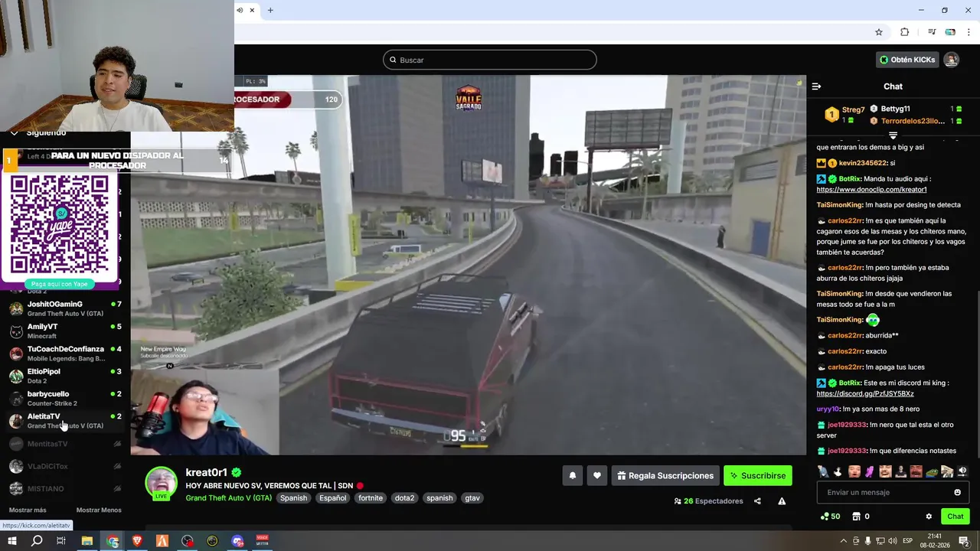
Task: Open the chat settings gear
Action: point(929,517)
